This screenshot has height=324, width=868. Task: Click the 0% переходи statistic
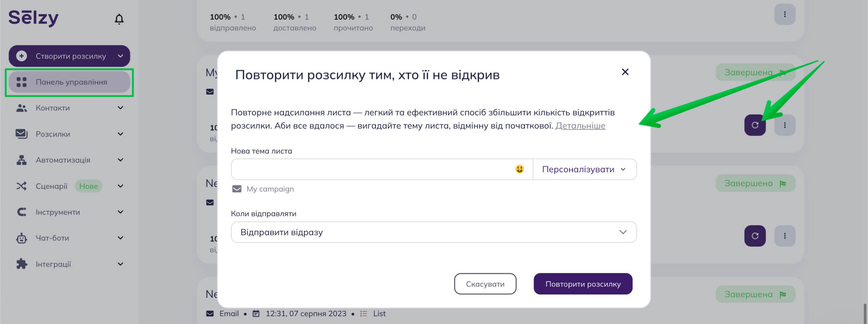pos(408,22)
